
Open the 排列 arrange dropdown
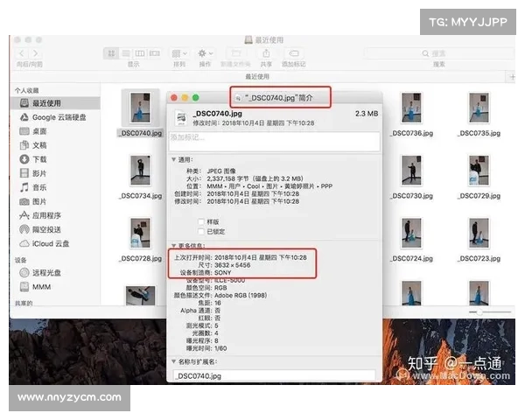click(178, 53)
